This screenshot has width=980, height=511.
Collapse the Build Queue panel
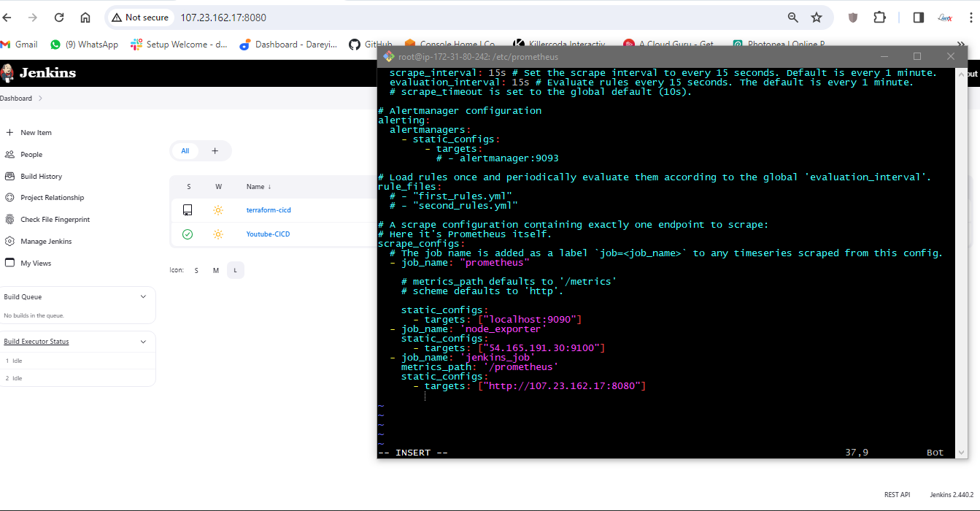point(143,297)
